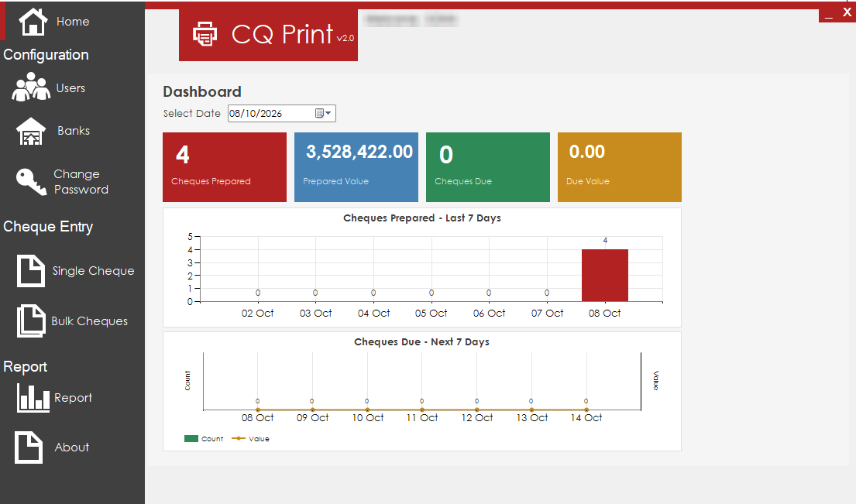This screenshot has width=856, height=504.
Task: Click the '14 Oct' axis label
Action: [x=586, y=418]
